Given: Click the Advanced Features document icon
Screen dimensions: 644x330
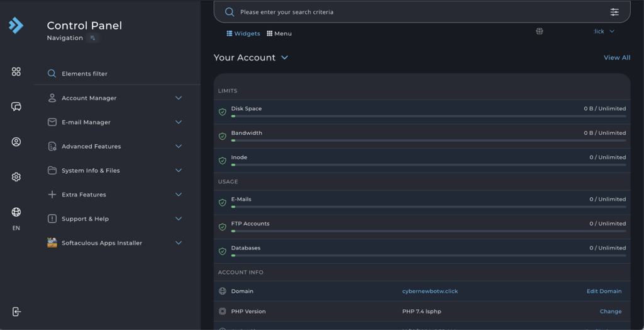Looking at the screenshot, I should tap(52, 147).
